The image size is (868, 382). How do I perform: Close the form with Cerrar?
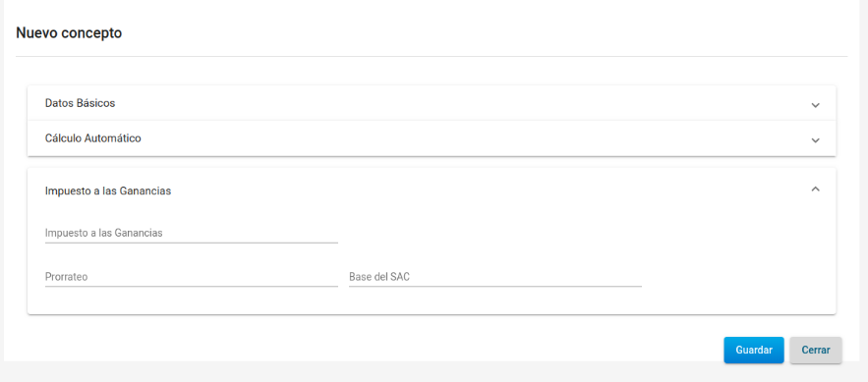pos(816,350)
